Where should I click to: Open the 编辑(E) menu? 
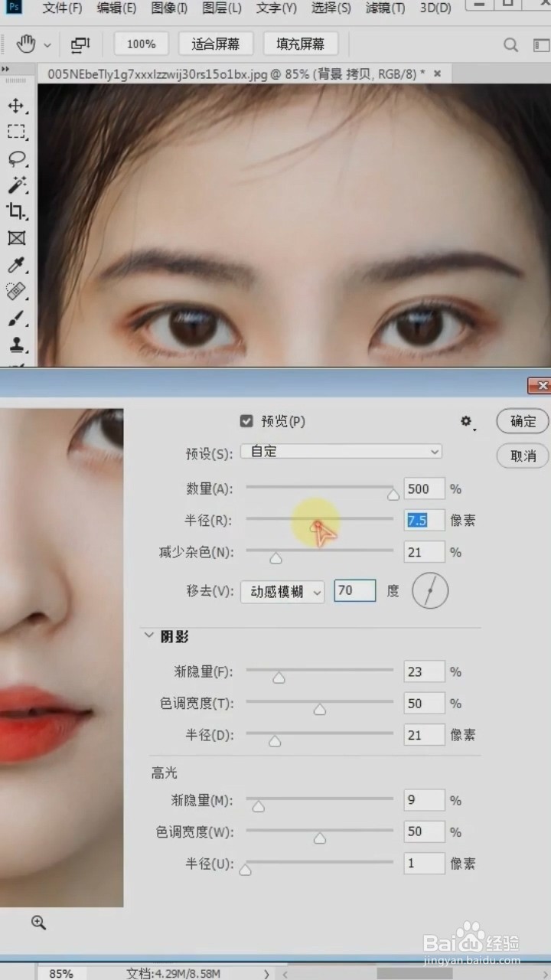pyautogui.click(x=116, y=8)
